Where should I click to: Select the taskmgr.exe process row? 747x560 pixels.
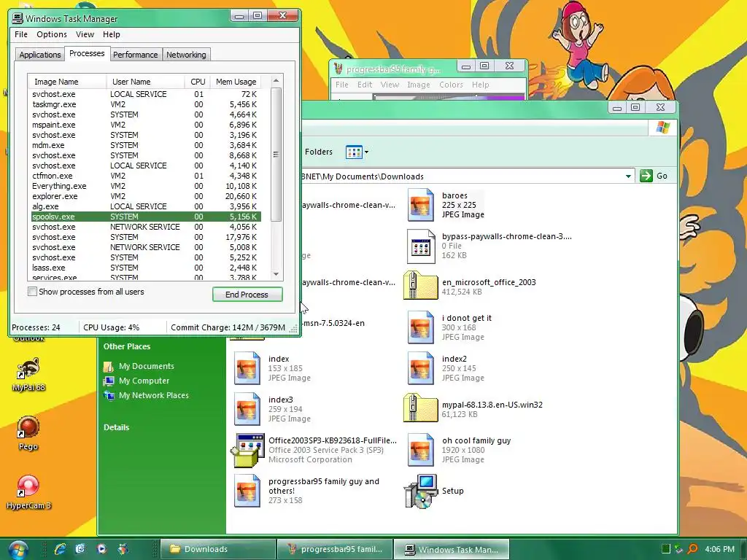pos(145,104)
